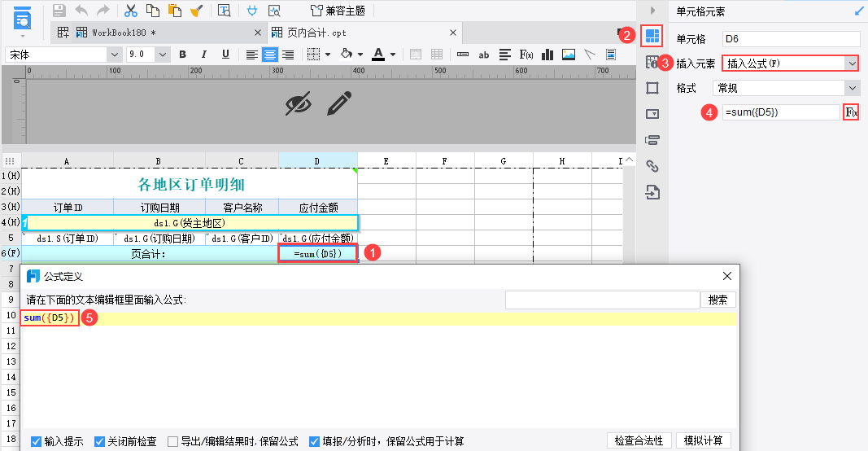The width and height of the screenshot is (868, 451).
Task: Open widget settings panel icon
Action: coord(652,114)
